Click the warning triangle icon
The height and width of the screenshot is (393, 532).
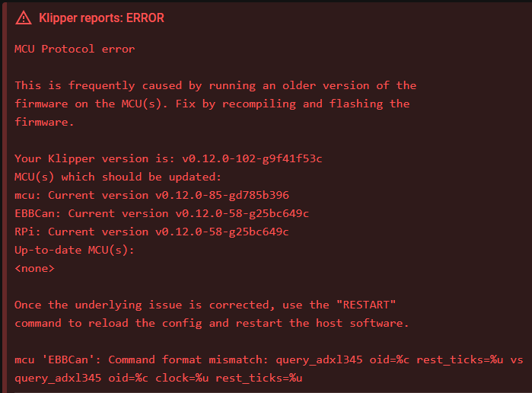point(24,18)
